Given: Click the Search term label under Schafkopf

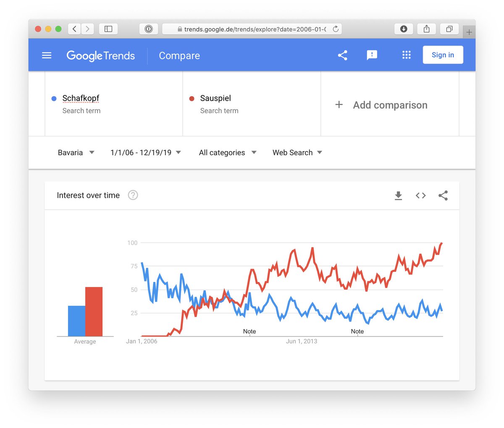Looking at the screenshot, I should coord(81,111).
